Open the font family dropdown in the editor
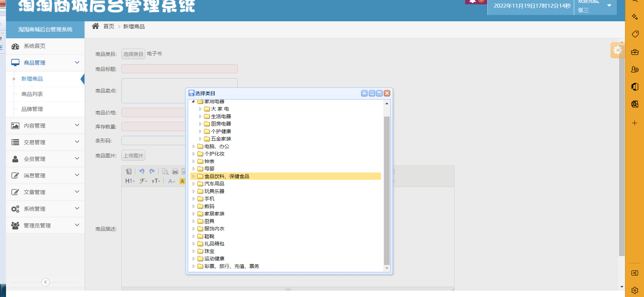The height and width of the screenshot is (297, 644). [143, 181]
